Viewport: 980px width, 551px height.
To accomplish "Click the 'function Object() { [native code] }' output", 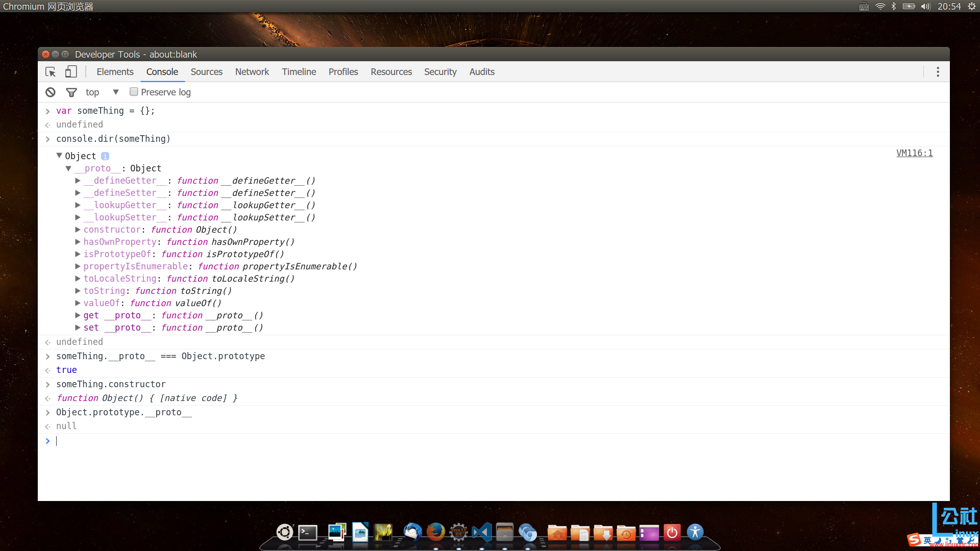I will [147, 398].
